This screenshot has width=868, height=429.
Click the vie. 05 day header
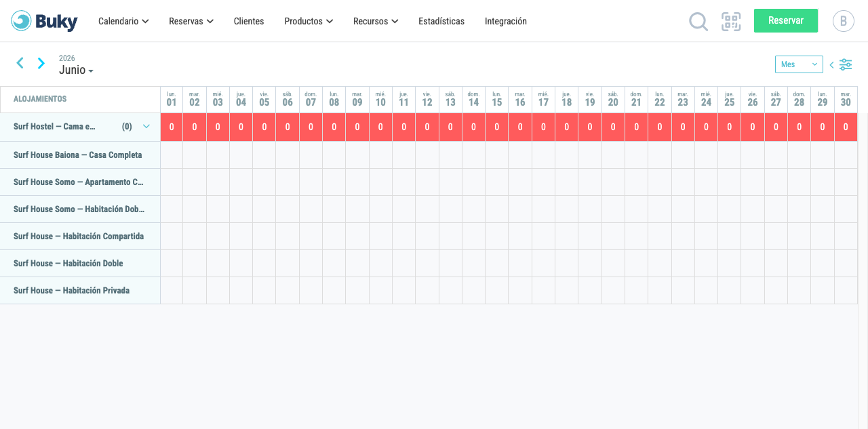264,99
